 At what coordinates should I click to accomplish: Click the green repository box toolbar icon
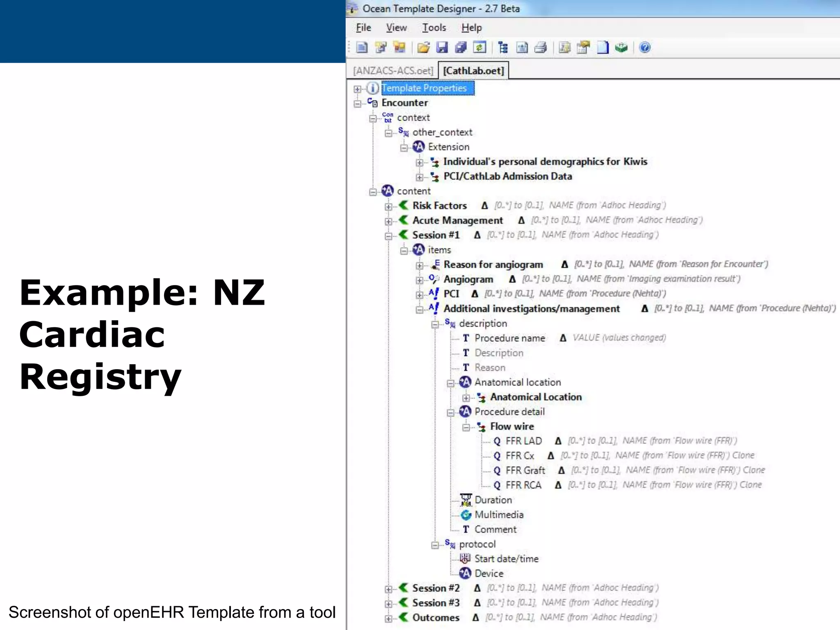(621, 48)
